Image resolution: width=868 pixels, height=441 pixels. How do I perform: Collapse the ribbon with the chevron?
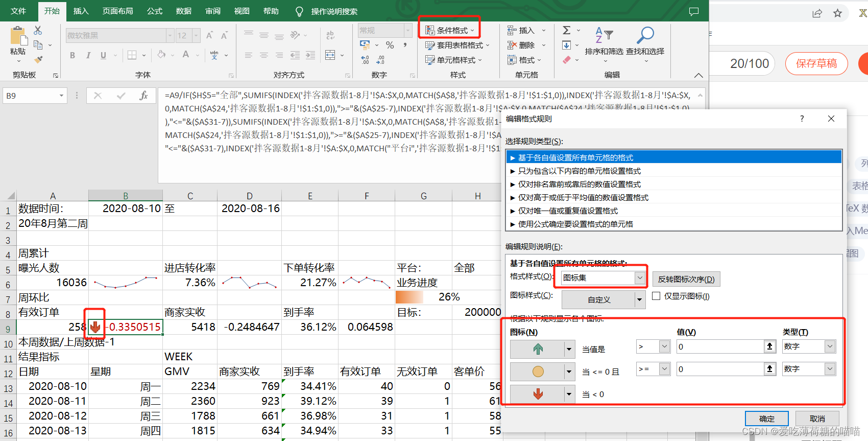[698, 75]
